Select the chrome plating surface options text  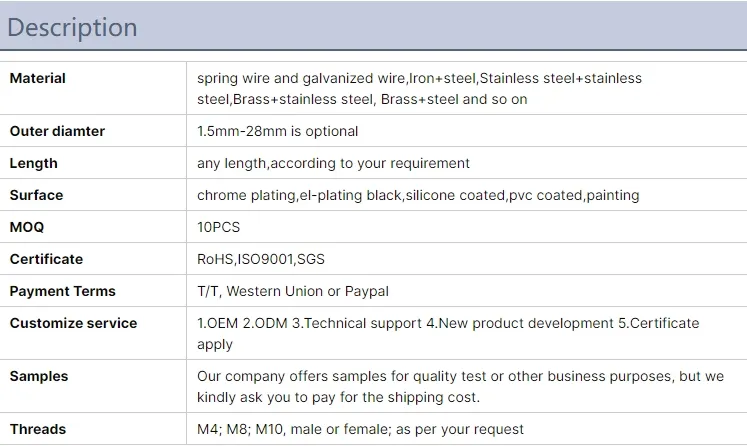tap(418, 195)
